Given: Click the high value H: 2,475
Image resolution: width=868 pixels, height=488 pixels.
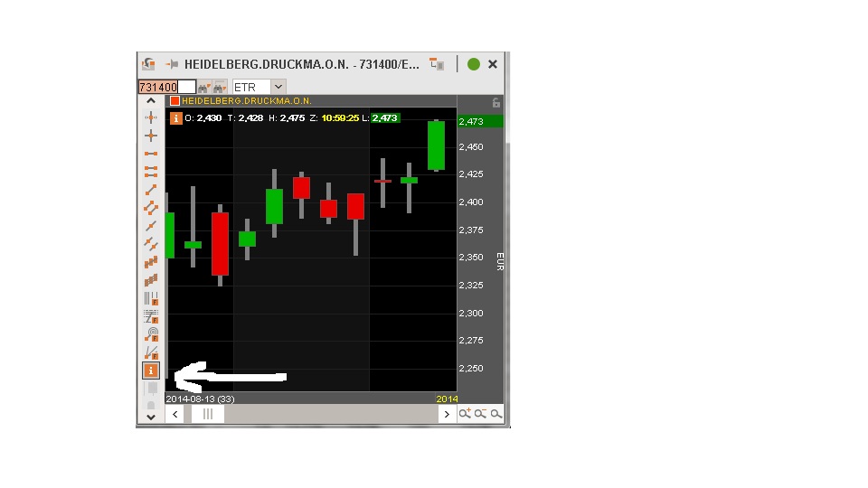Looking at the screenshot, I should [x=287, y=117].
